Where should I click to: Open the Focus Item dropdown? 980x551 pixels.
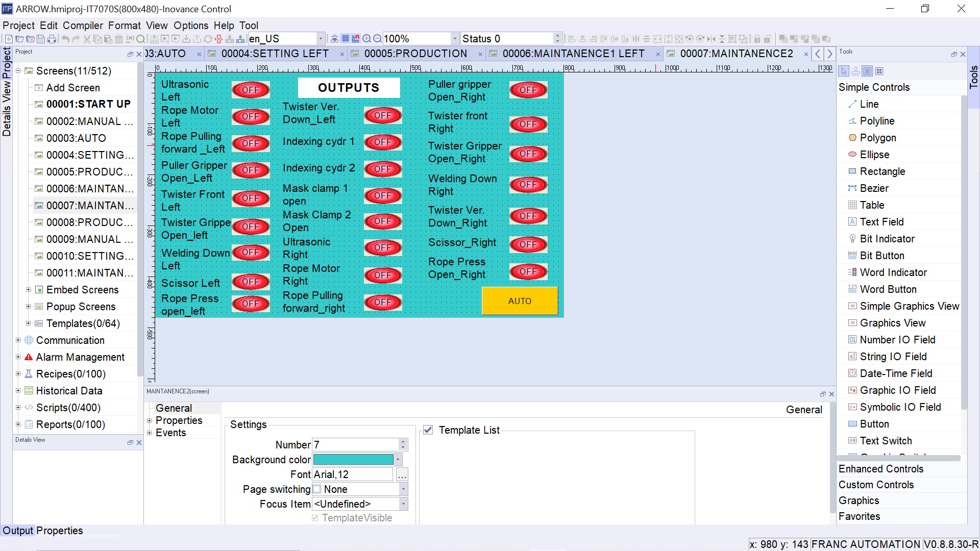pyautogui.click(x=403, y=504)
